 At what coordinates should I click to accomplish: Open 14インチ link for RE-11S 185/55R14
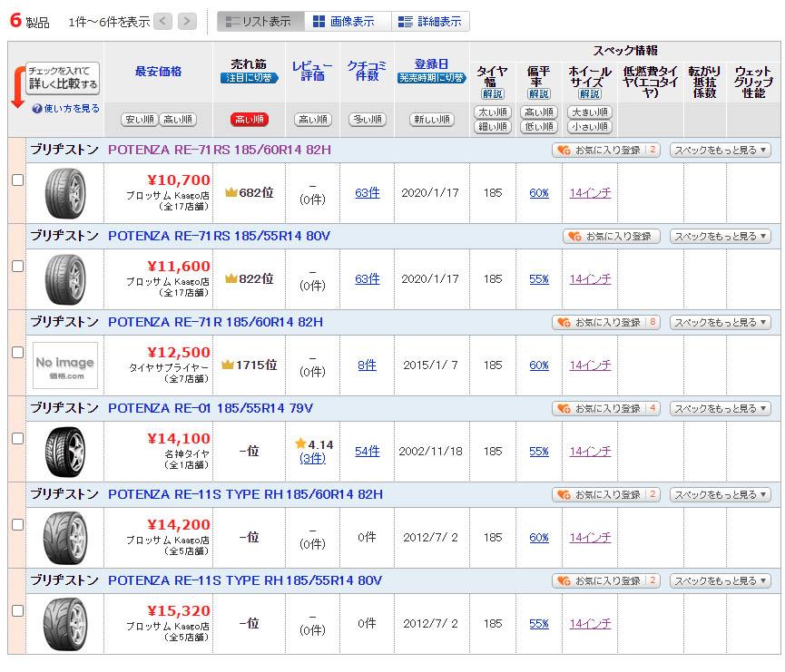(590, 623)
